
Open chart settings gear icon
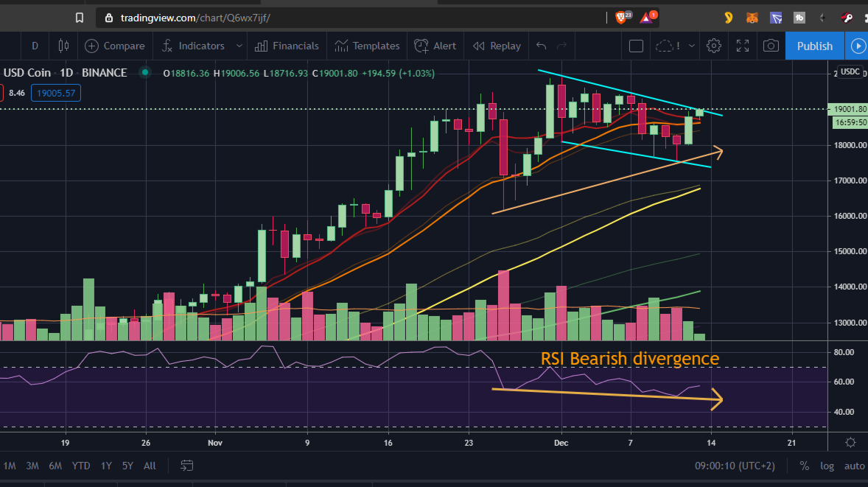(714, 46)
